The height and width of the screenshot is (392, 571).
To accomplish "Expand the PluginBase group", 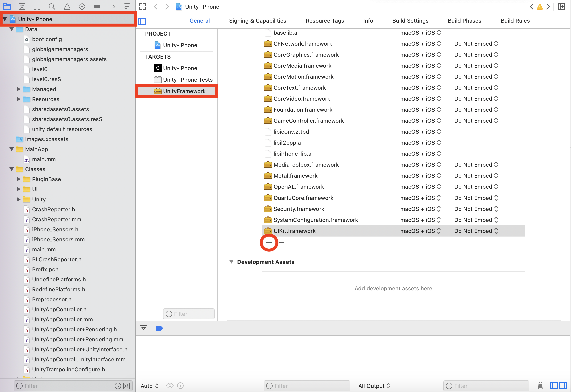I will pyautogui.click(x=18, y=179).
